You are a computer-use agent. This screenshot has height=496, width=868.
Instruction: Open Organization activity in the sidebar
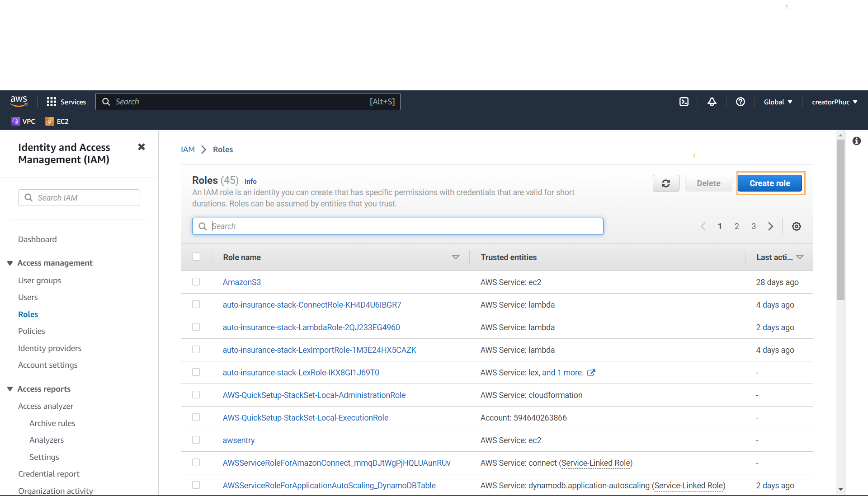pos(56,491)
